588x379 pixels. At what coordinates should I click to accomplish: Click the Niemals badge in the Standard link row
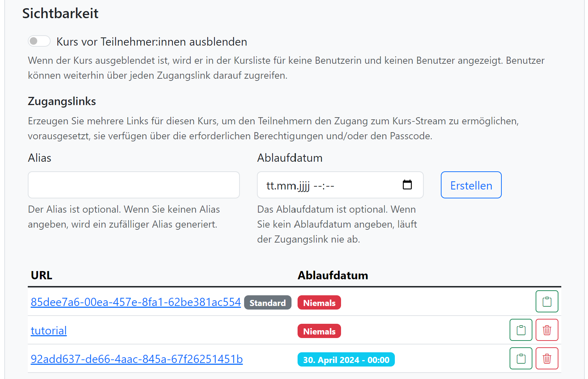(x=319, y=303)
